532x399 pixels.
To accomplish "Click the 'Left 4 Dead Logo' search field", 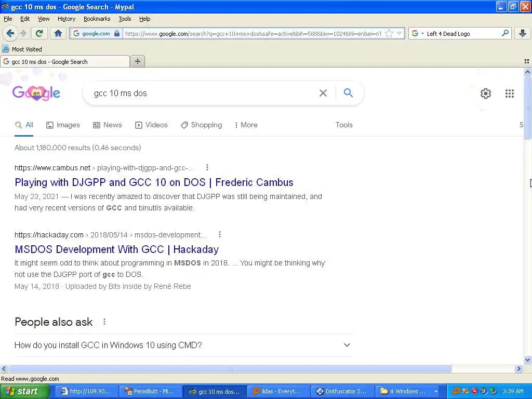I will coord(463,33).
